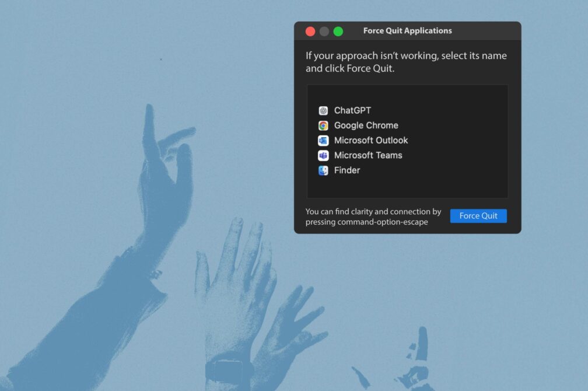
Task: Click empty list space above ChatGPT
Action: 407,93
